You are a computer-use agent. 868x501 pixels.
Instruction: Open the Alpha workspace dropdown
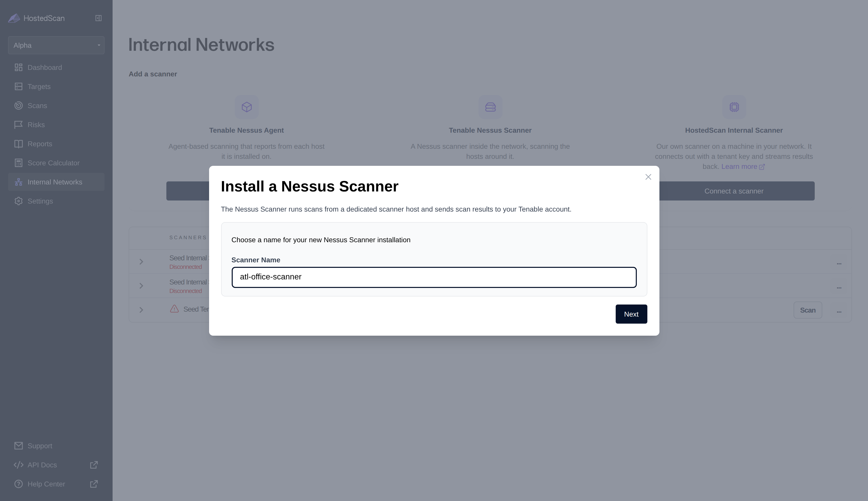[56, 45]
